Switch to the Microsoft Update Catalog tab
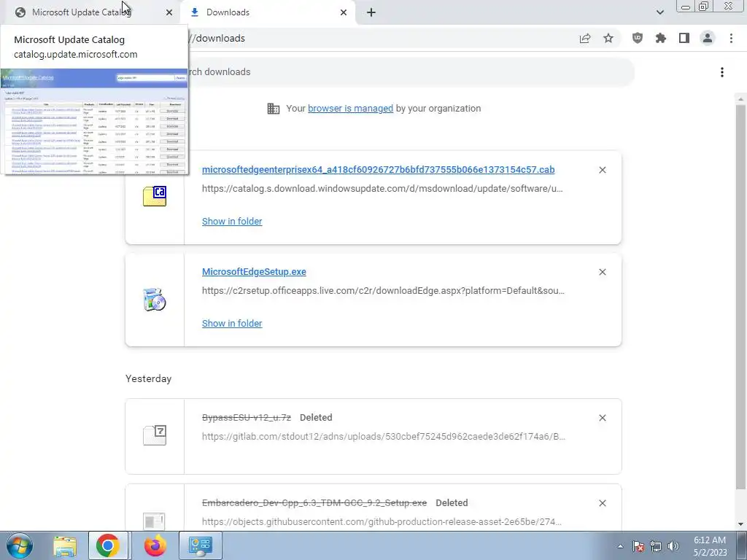Image resolution: width=747 pixels, height=560 pixels. tap(81, 12)
